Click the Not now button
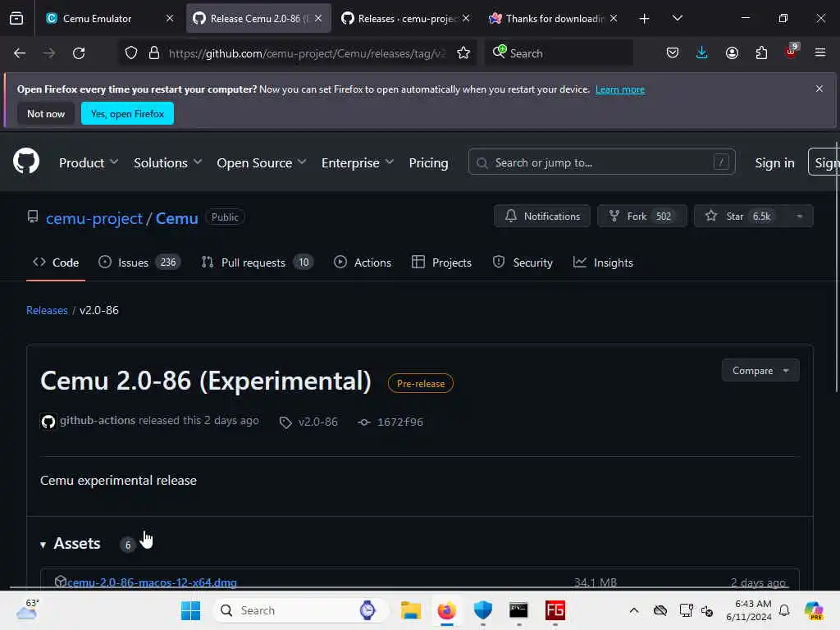Image resolution: width=840 pixels, height=630 pixels. pos(46,113)
